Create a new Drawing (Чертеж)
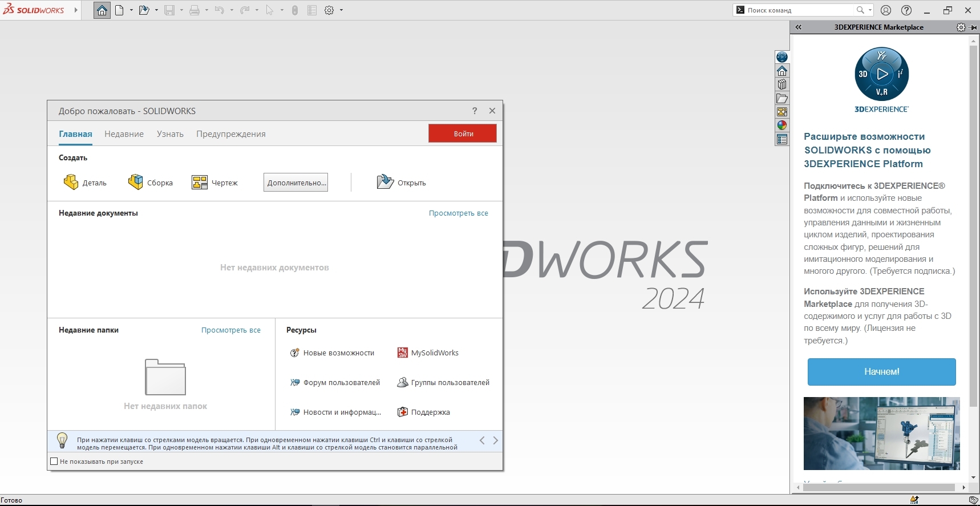Image resolution: width=980 pixels, height=506 pixels. point(214,183)
